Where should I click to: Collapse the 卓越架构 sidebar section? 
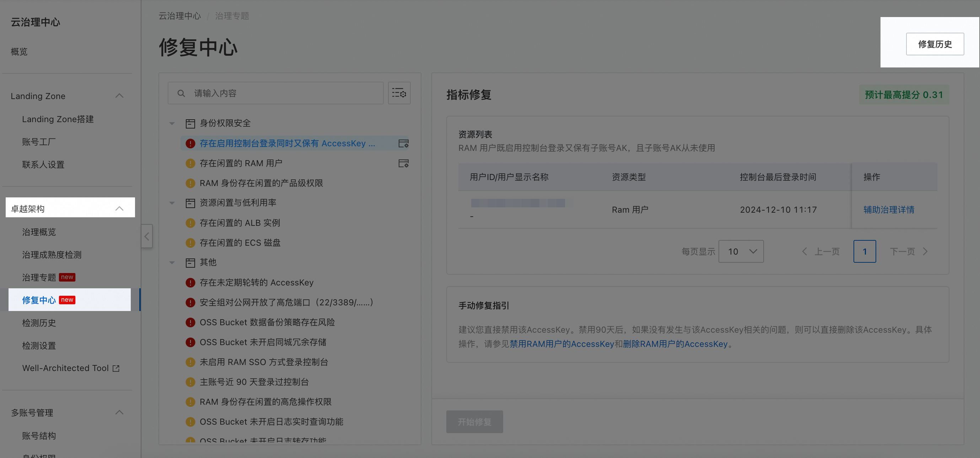point(119,208)
